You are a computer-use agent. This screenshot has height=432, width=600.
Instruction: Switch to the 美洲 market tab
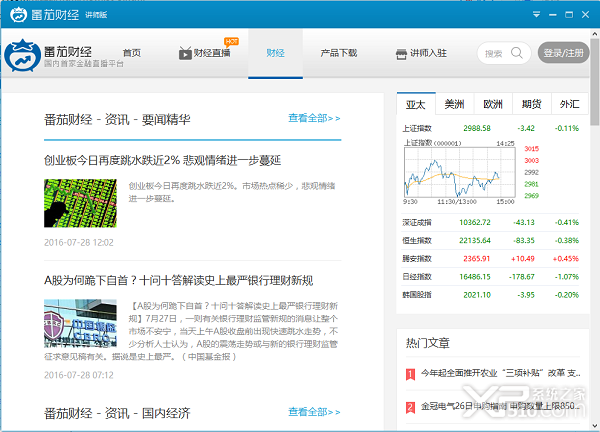[x=455, y=104]
